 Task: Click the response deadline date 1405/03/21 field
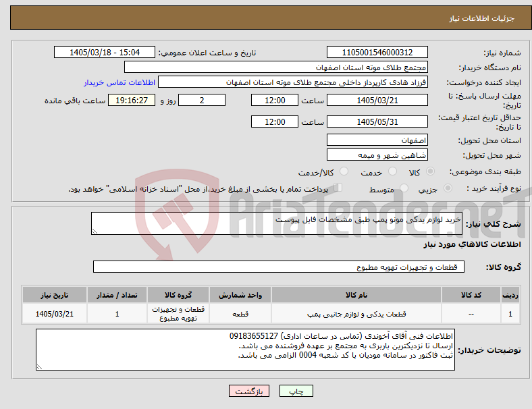click(x=377, y=101)
